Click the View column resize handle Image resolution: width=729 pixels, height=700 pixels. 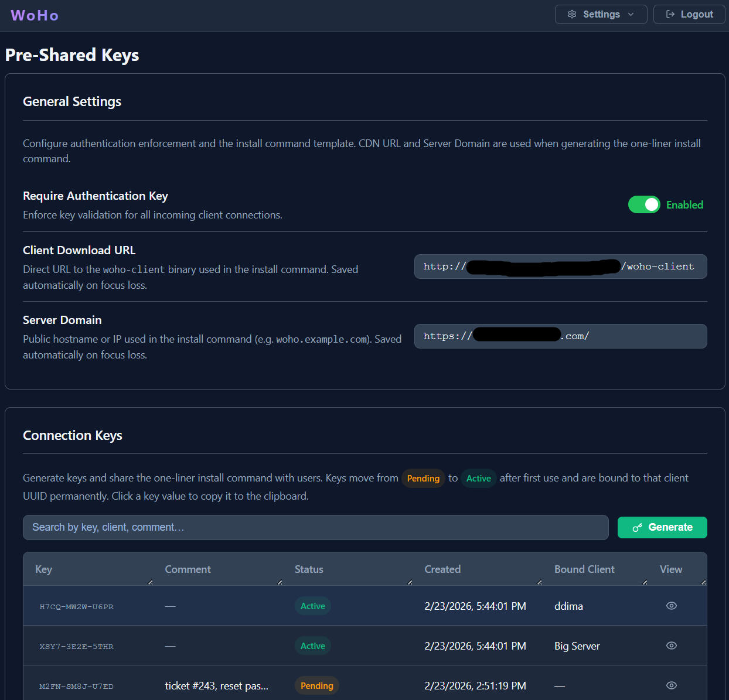coord(704,582)
